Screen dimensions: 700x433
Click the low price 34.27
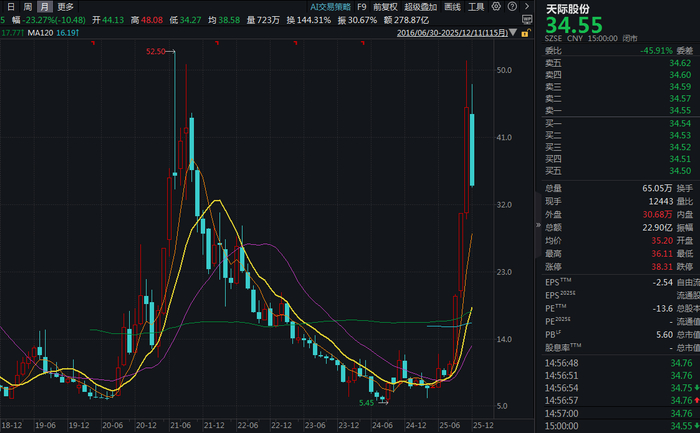click(x=191, y=20)
